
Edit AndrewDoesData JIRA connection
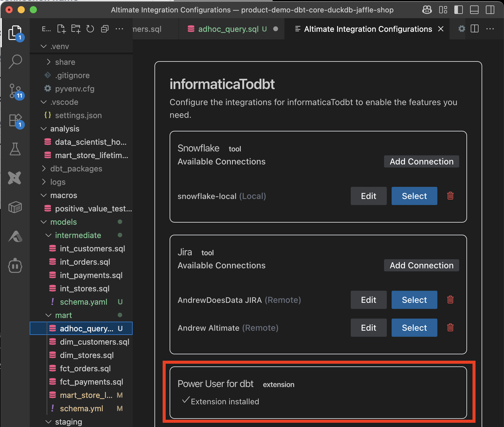[369, 300]
